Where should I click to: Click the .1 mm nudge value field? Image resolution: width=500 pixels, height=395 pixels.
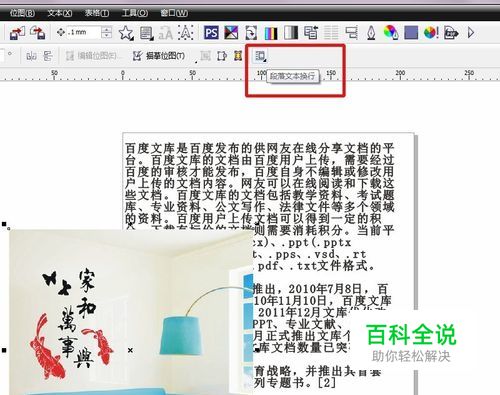(83, 32)
